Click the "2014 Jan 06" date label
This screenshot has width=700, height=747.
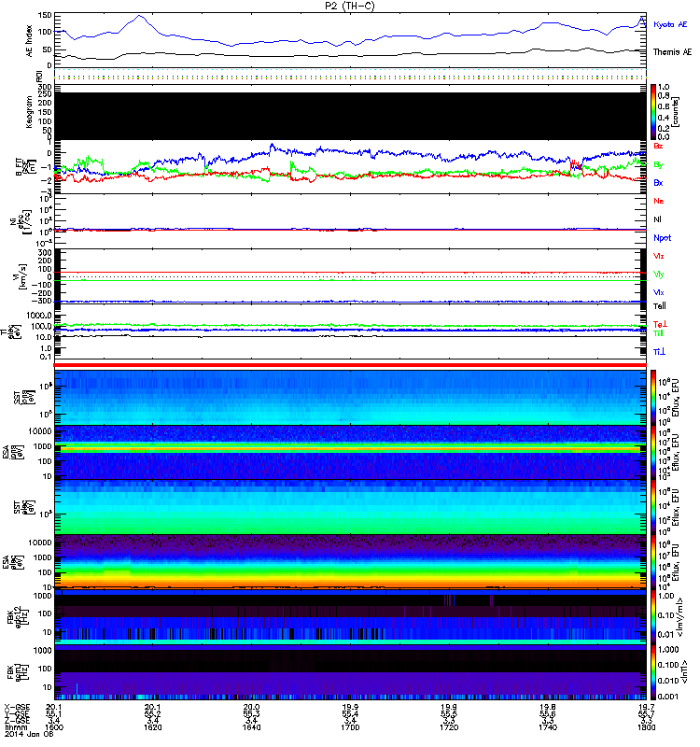pyautogui.click(x=29, y=734)
